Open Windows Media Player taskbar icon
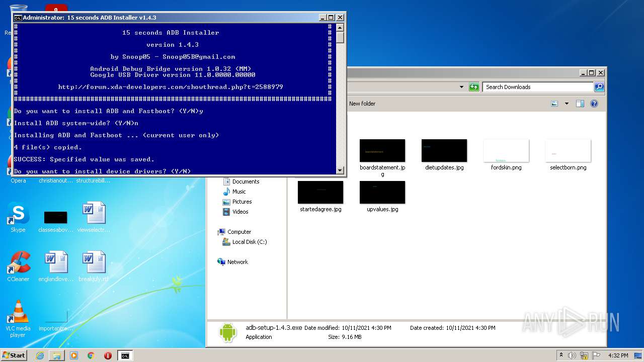Image resolution: width=644 pixels, height=362 pixels. click(x=74, y=355)
